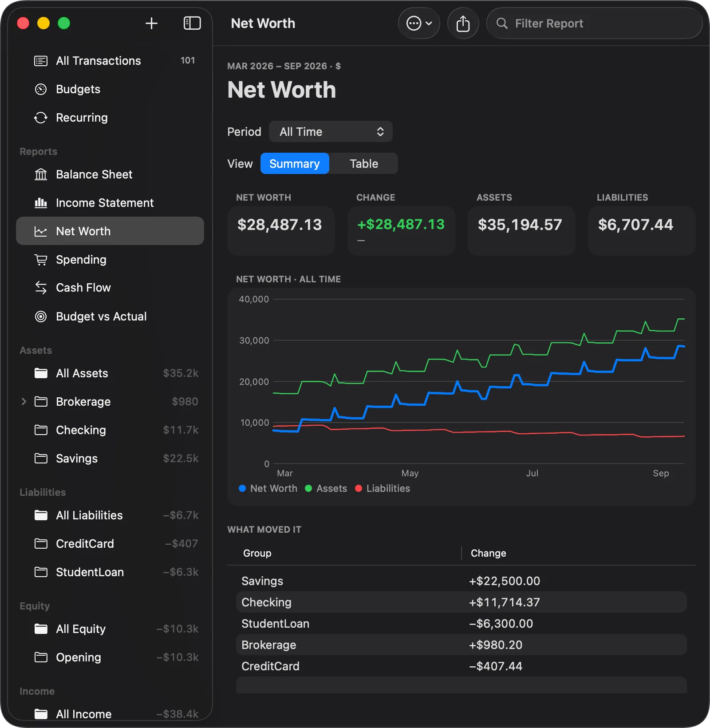Image resolution: width=710 pixels, height=728 pixels.
Task: Click the Opening folder icon
Action: (x=41, y=657)
